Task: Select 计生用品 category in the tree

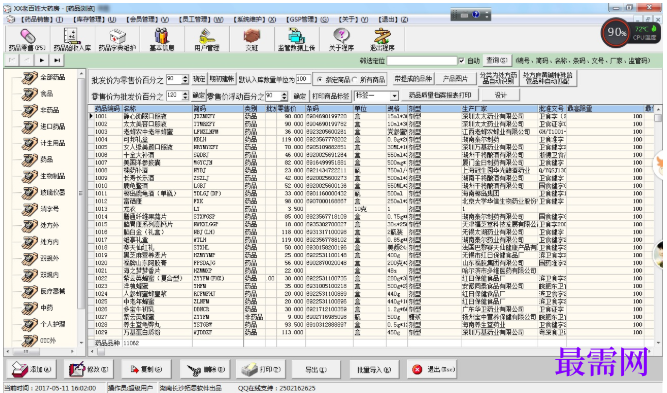Action: pos(52,143)
